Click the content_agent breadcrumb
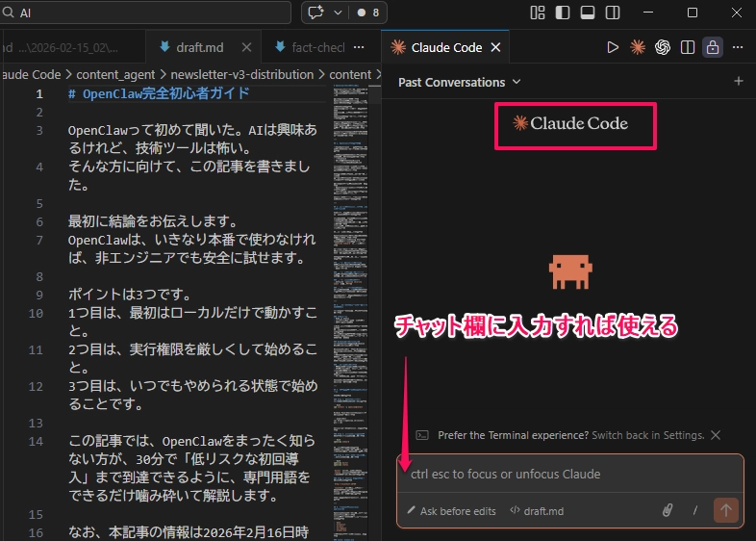This screenshot has width=756, height=541. pyautogui.click(x=115, y=75)
